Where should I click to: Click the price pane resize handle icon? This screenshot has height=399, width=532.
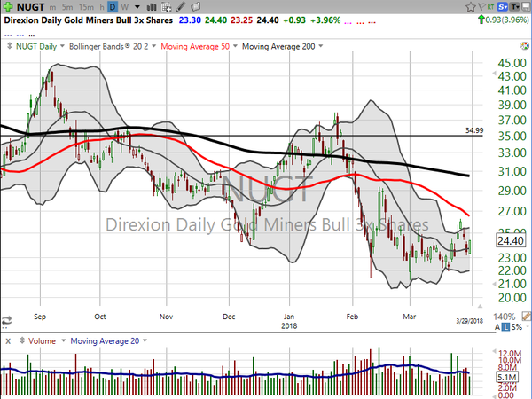pyautogui.click(x=10, y=46)
